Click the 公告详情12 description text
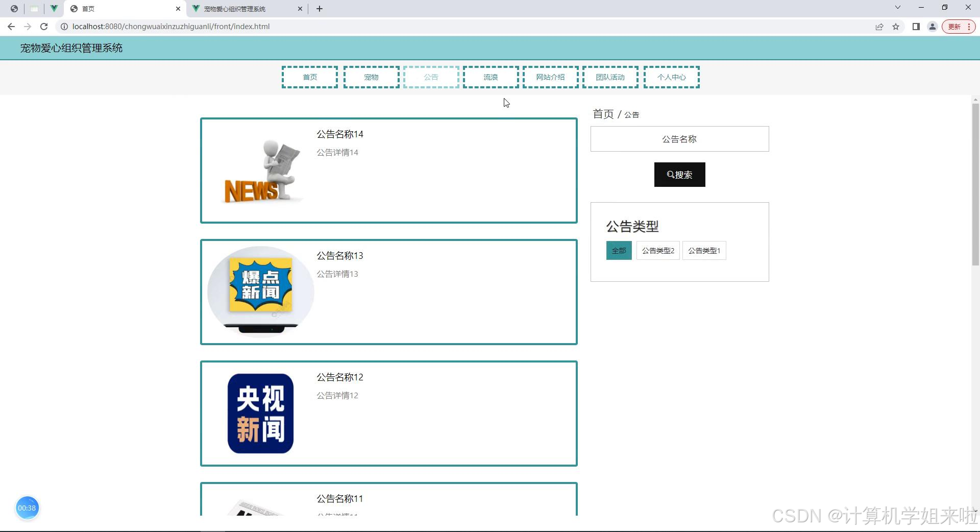Image resolution: width=980 pixels, height=532 pixels. [337, 396]
